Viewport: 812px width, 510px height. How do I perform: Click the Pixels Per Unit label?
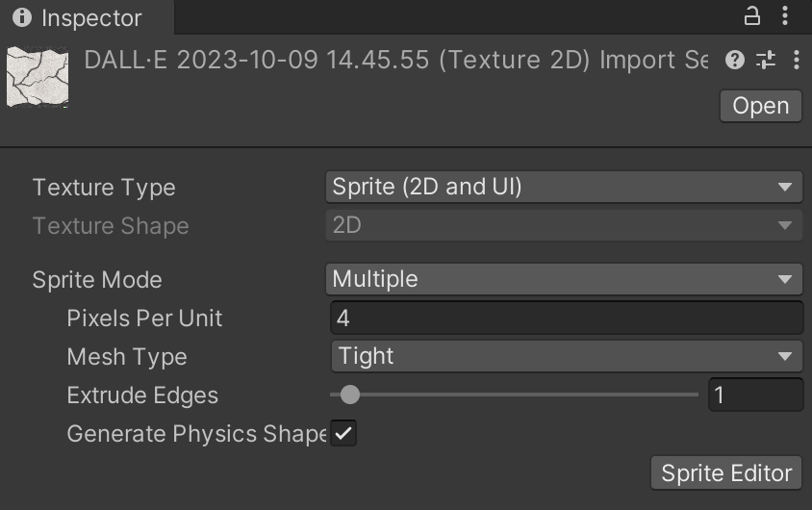tap(144, 319)
